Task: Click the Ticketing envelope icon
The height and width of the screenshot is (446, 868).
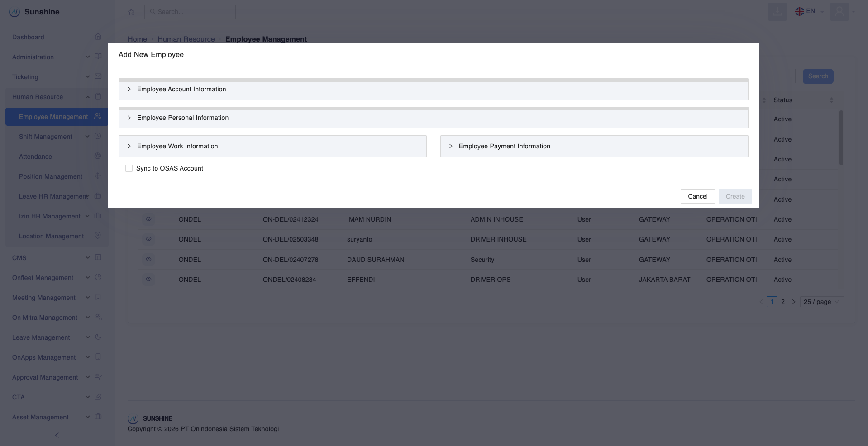Action: pyautogui.click(x=98, y=76)
